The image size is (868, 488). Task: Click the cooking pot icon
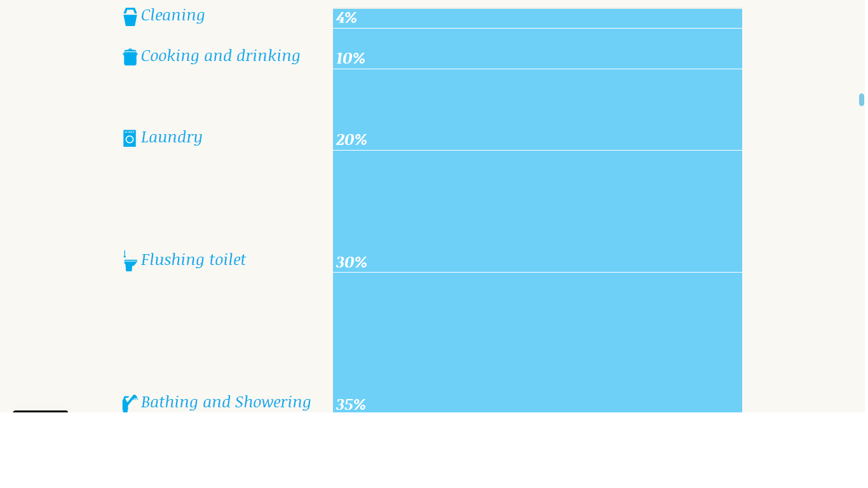coord(130,57)
